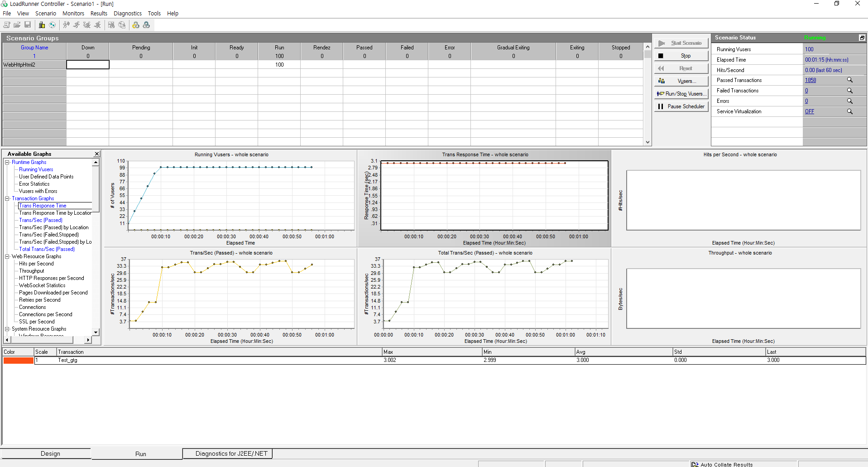Click the Gradual Stop Vusers hourglass icon
Screen dimensions: 868x467
point(87,25)
